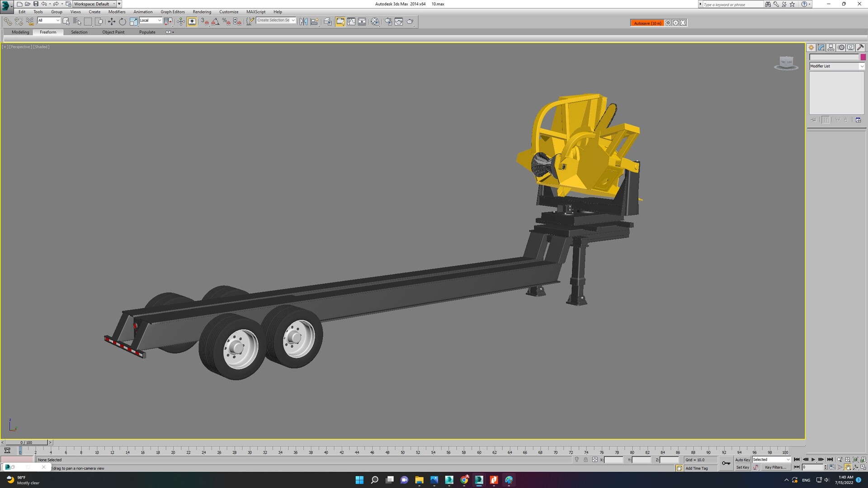
Task: Select the Select and Move tool
Action: click(x=111, y=21)
